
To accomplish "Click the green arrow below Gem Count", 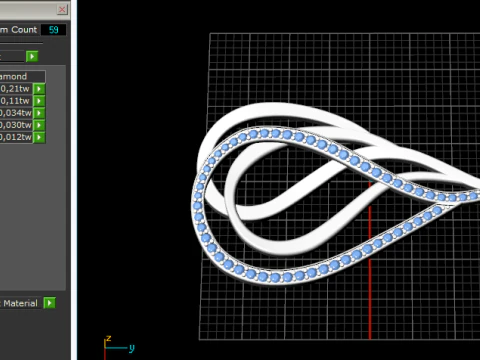I will (32, 56).
